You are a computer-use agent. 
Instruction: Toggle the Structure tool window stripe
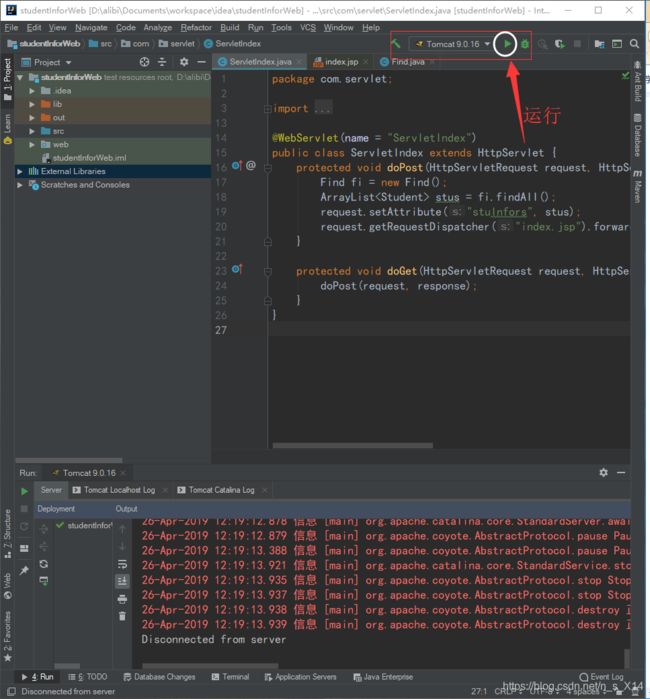coord(7,534)
